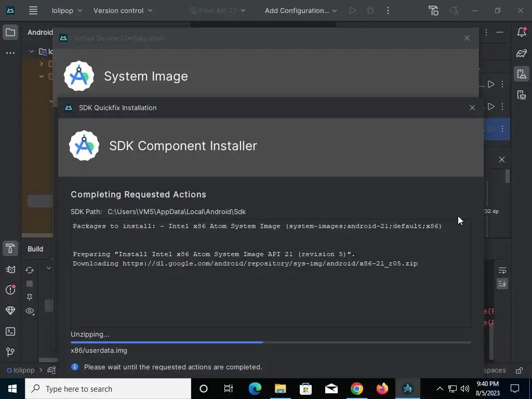Click the SDK Path value text
The width and height of the screenshot is (532, 399).
[177, 212]
